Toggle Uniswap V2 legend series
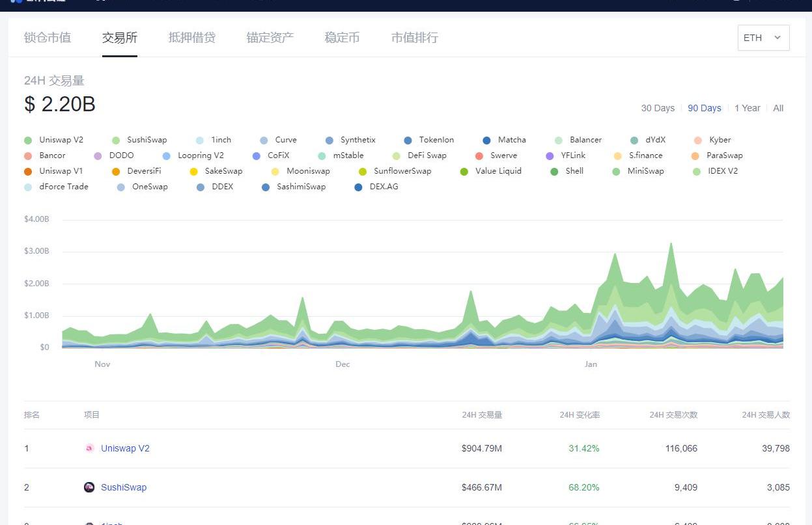The image size is (812, 525). 61,140
